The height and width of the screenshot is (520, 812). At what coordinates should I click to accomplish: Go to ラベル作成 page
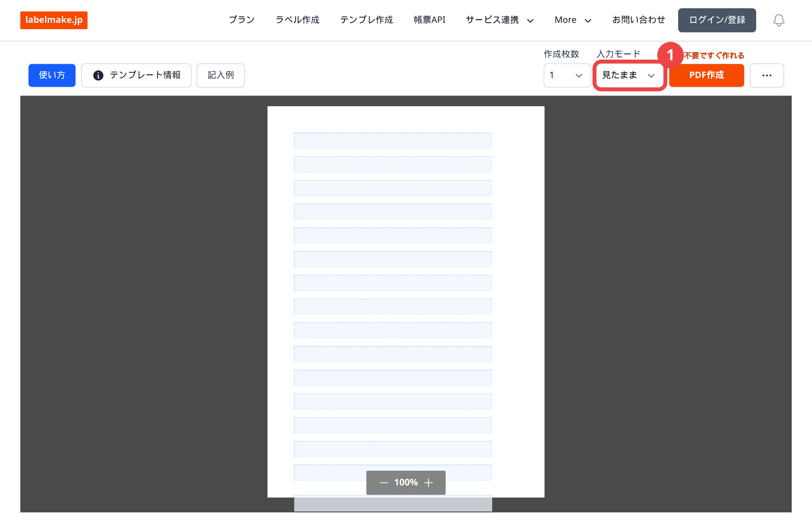pyautogui.click(x=297, y=20)
